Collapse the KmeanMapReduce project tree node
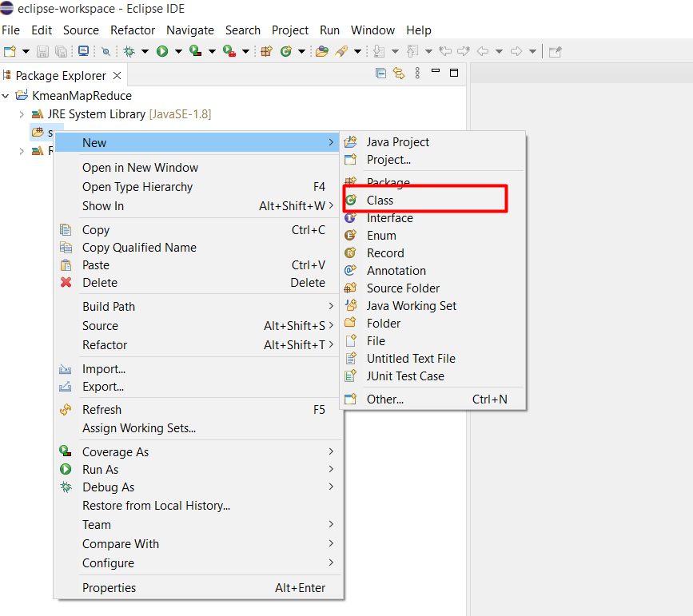Screen dimensions: 693x616 tap(6, 96)
